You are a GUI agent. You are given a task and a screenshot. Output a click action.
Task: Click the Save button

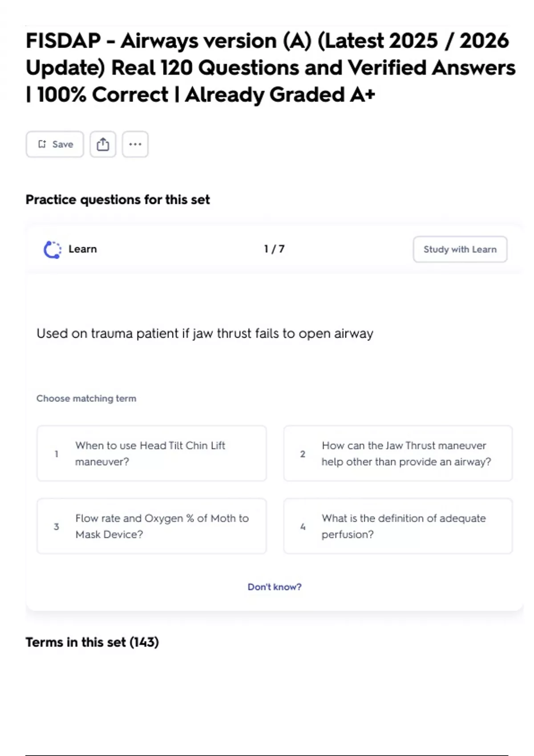tap(55, 144)
